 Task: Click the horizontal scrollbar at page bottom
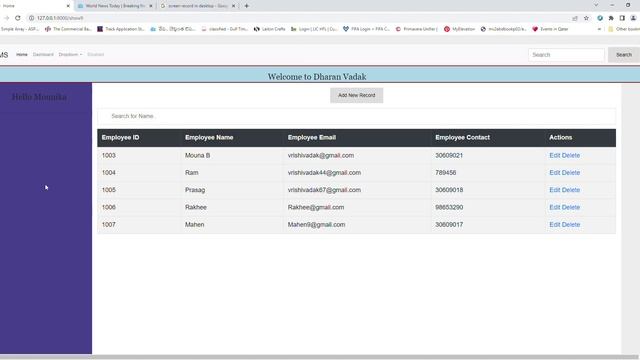click(x=320, y=357)
